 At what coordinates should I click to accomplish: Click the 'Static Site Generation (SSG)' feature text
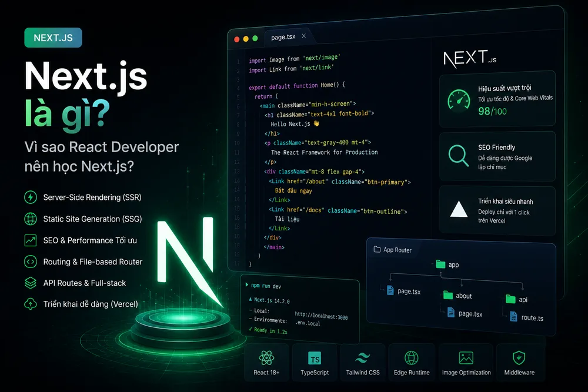[93, 219]
